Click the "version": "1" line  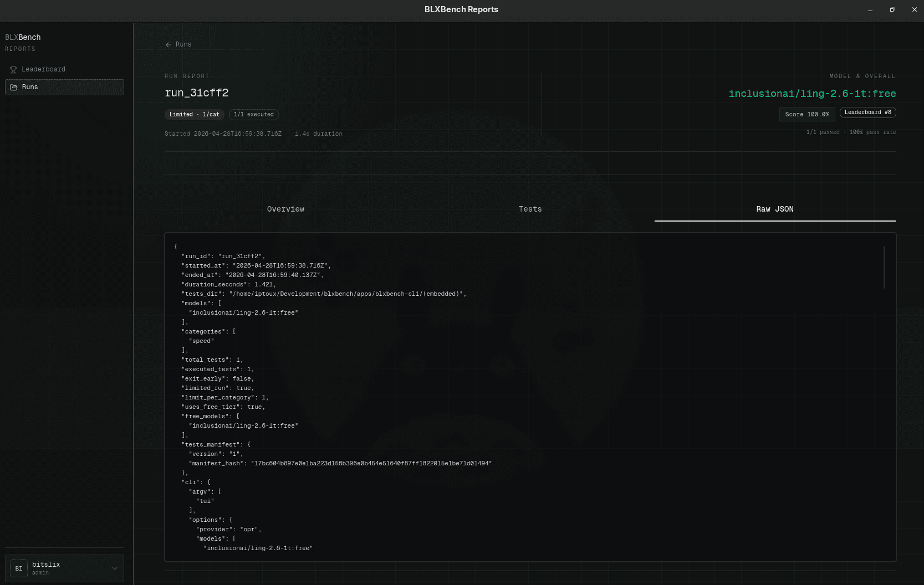point(216,454)
